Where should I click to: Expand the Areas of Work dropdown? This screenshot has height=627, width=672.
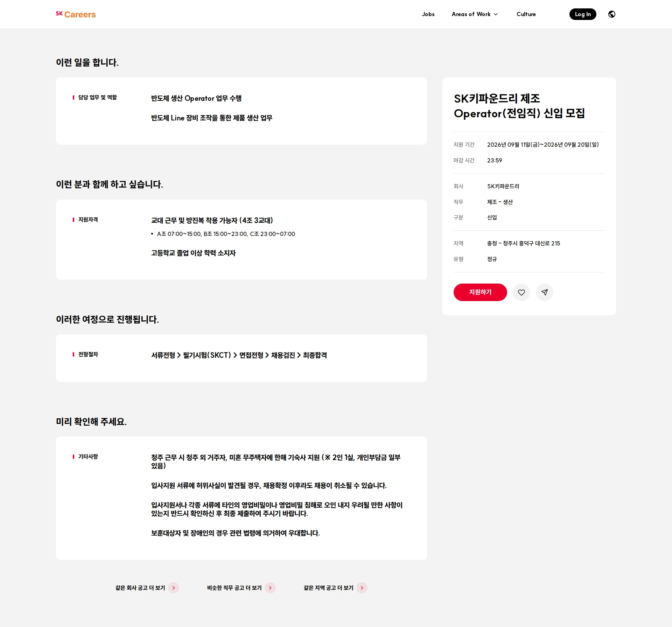click(x=475, y=14)
